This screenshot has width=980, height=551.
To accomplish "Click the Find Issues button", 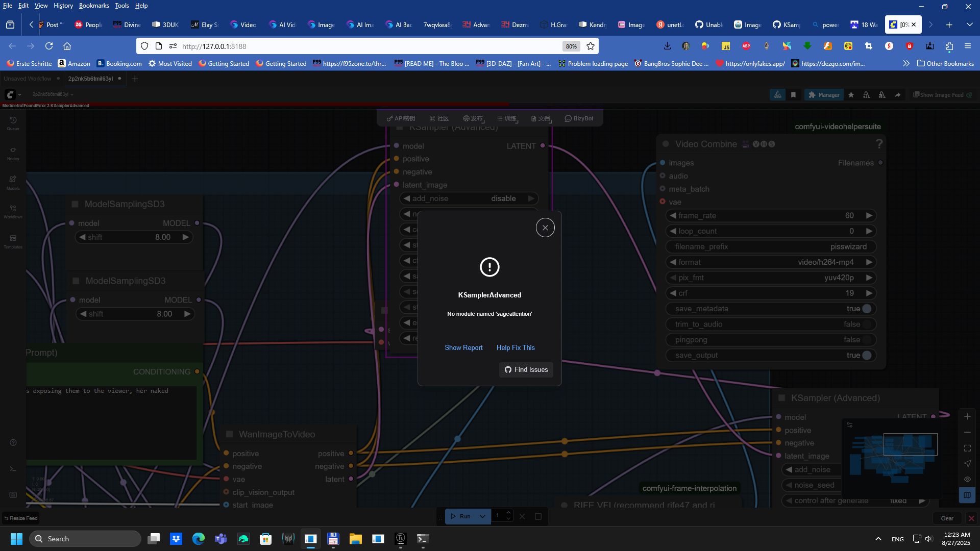I will 526,369.
